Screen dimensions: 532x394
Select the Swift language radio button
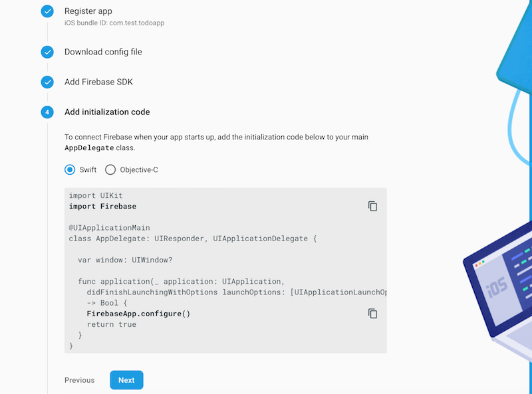click(x=69, y=169)
